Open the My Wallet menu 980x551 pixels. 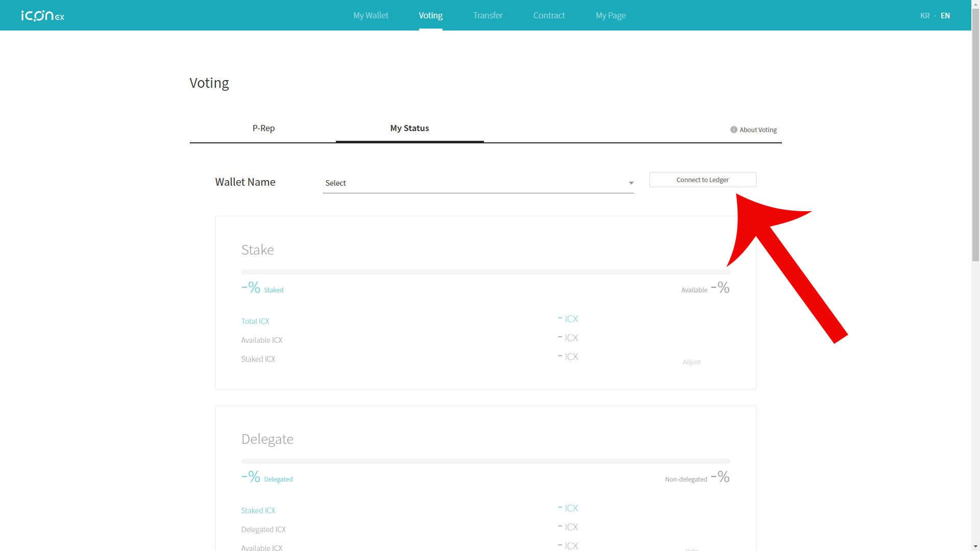pos(371,15)
